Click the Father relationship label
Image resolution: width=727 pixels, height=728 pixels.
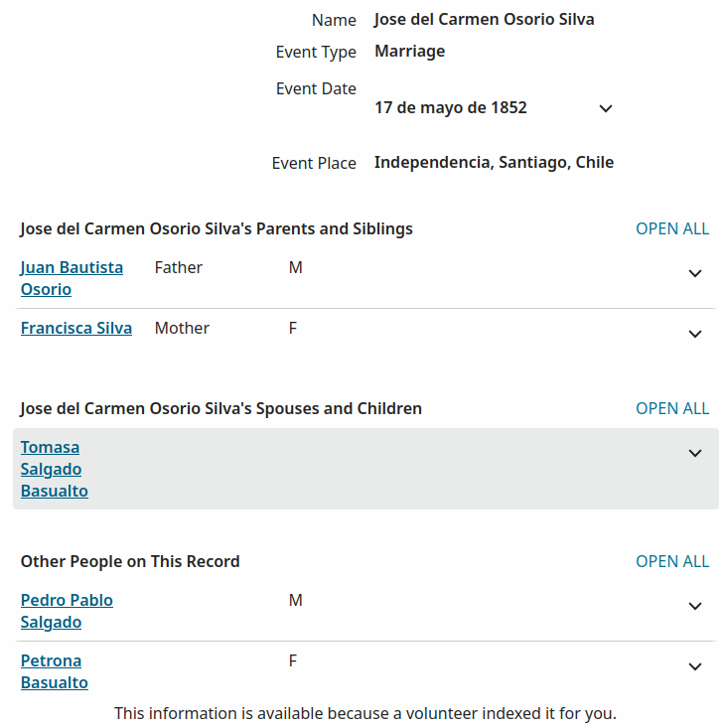tap(178, 268)
